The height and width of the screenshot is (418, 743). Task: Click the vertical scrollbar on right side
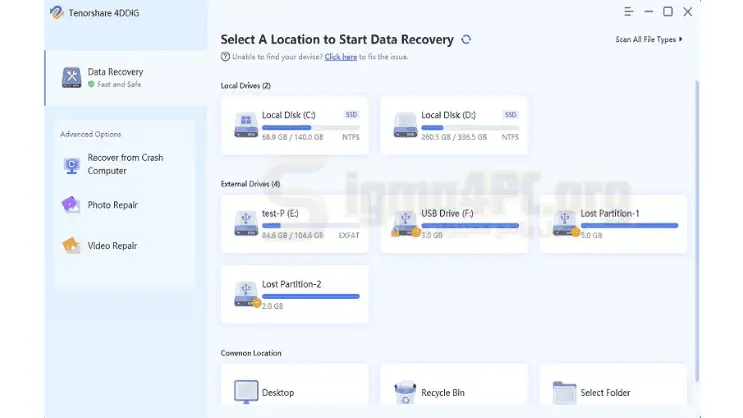click(x=697, y=231)
